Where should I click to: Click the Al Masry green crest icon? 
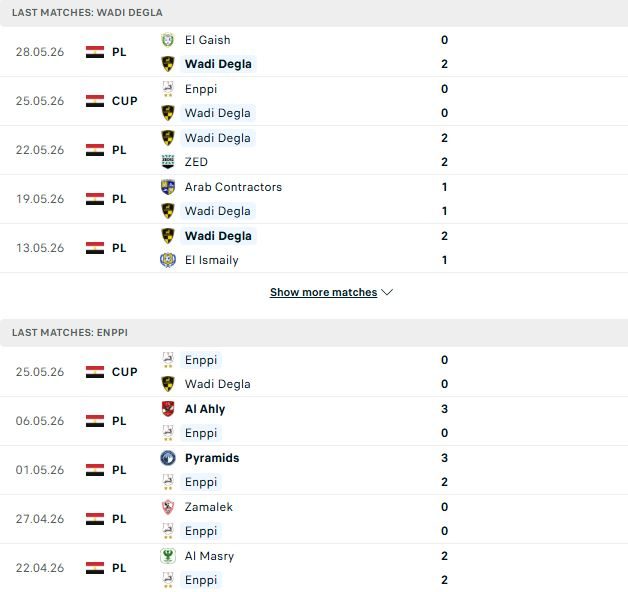click(168, 556)
